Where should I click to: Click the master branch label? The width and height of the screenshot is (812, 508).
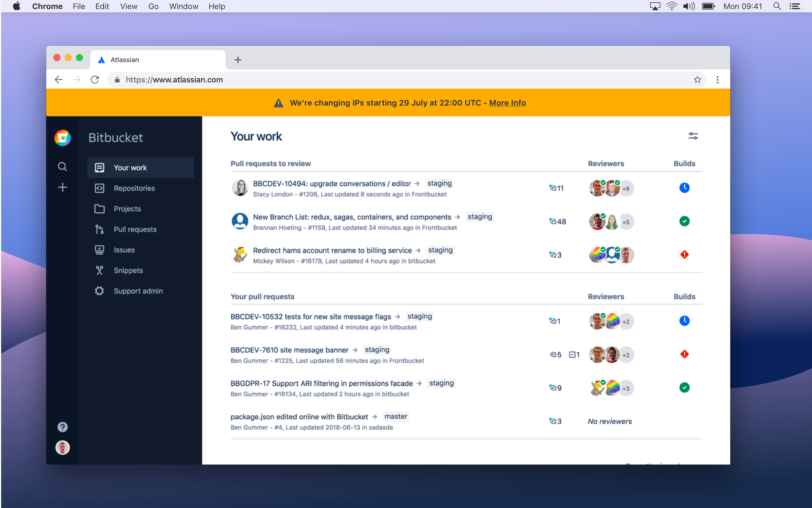[x=396, y=417]
